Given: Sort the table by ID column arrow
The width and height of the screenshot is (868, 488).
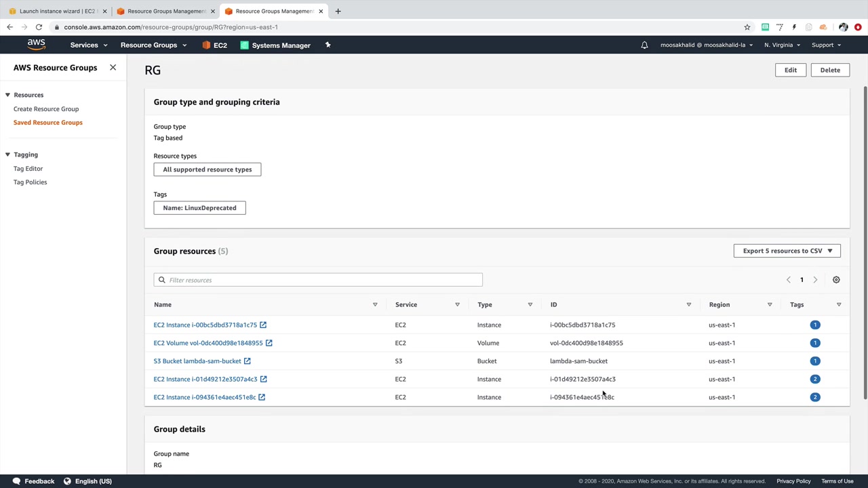Looking at the screenshot, I should (689, 305).
